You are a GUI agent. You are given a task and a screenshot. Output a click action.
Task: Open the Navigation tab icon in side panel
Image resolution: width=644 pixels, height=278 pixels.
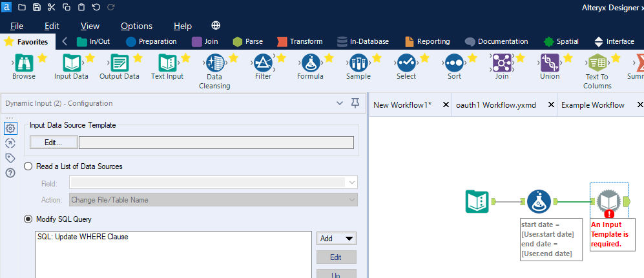(x=10, y=143)
